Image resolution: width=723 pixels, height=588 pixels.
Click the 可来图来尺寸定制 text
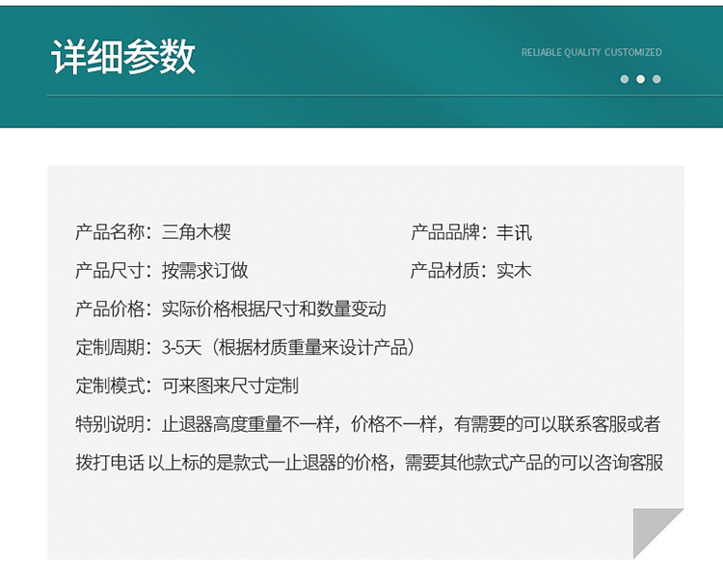230,387
